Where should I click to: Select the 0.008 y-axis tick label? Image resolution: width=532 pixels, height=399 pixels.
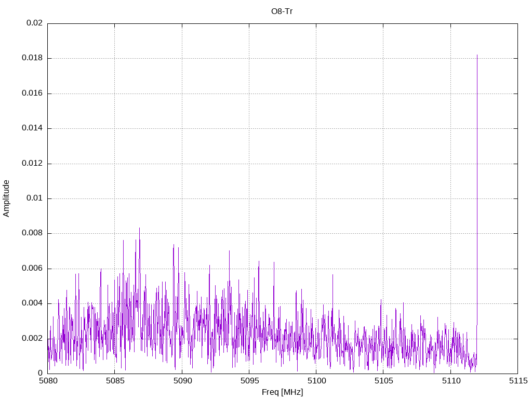(x=32, y=233)
